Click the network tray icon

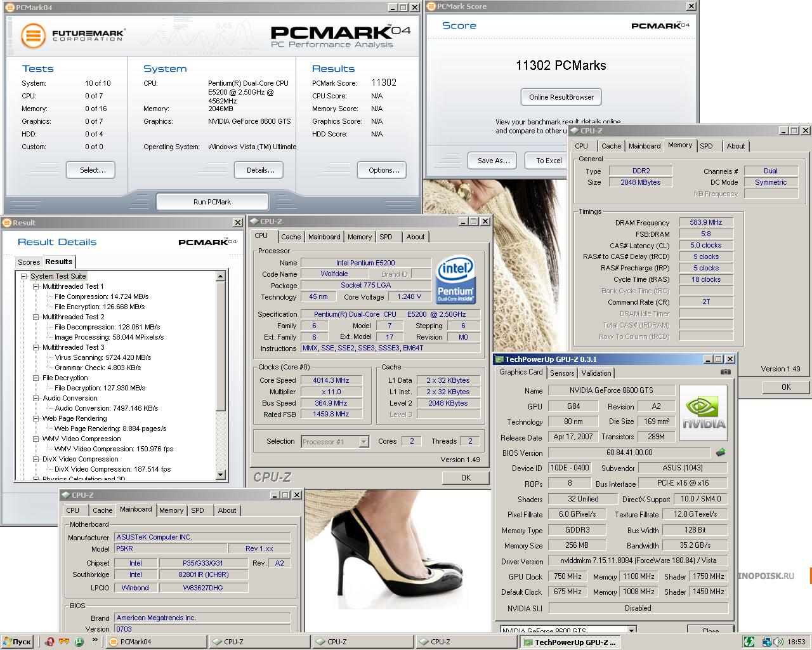(766, 642)
